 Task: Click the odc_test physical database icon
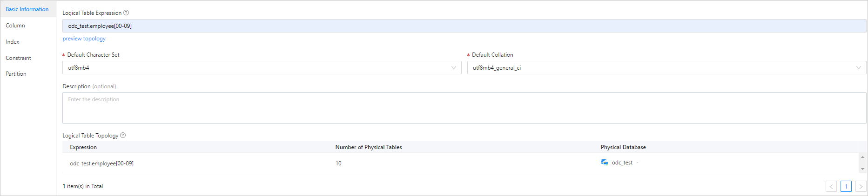605,163
